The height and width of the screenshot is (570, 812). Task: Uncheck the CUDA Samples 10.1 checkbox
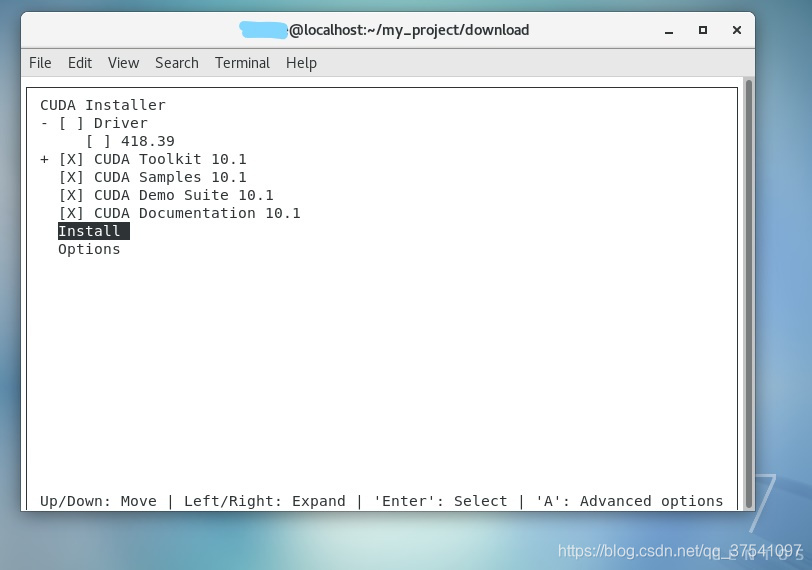tap(71, 178)
